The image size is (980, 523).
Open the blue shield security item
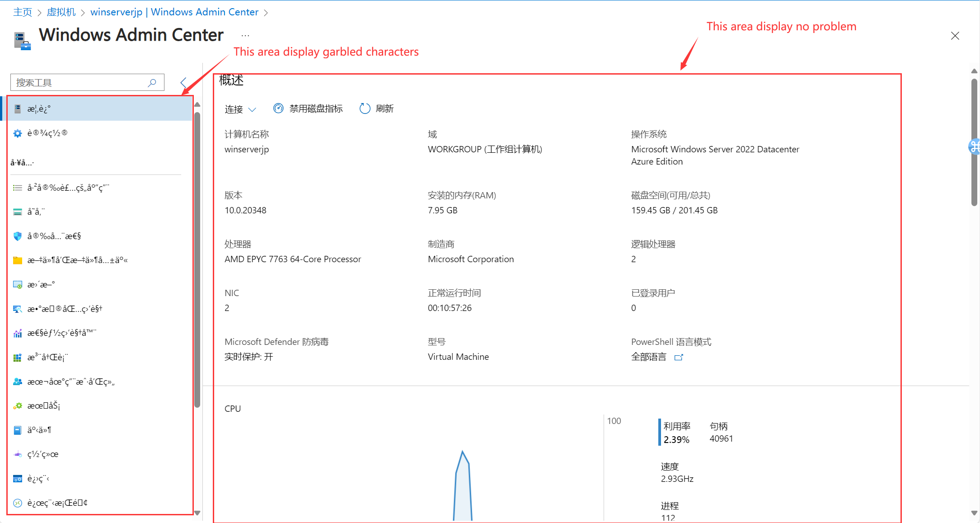click(x=97, y=236)
